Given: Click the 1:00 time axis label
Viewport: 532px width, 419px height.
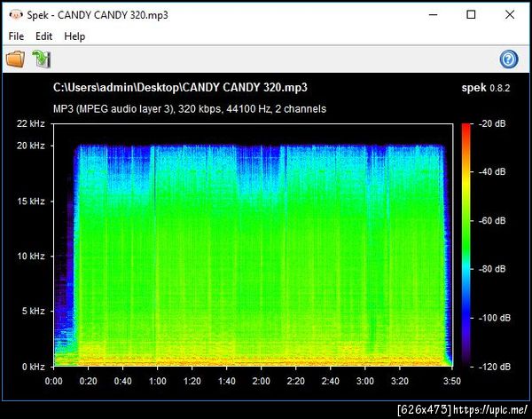Looking at the screenshot, I should 158,381.
